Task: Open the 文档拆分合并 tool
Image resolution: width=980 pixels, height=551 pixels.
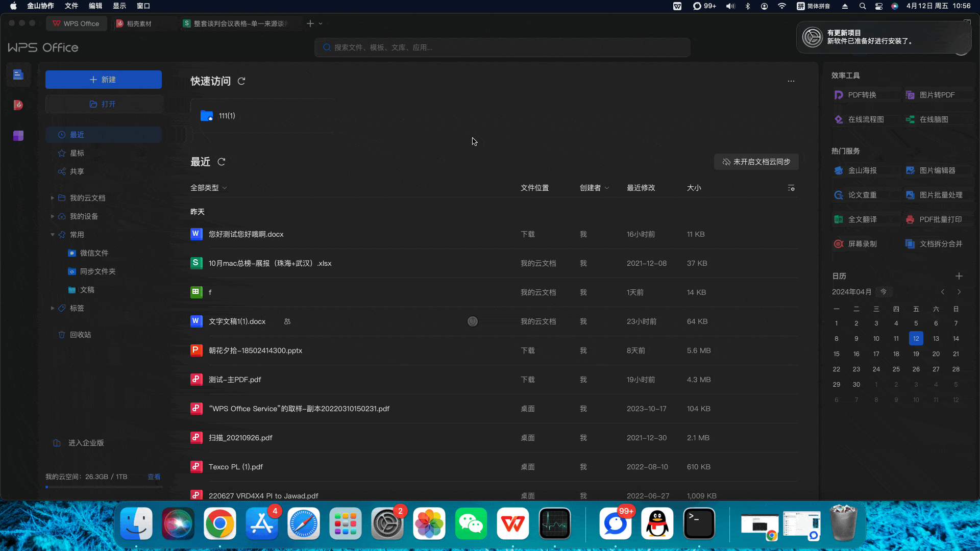Action: (x=941, y=244)
